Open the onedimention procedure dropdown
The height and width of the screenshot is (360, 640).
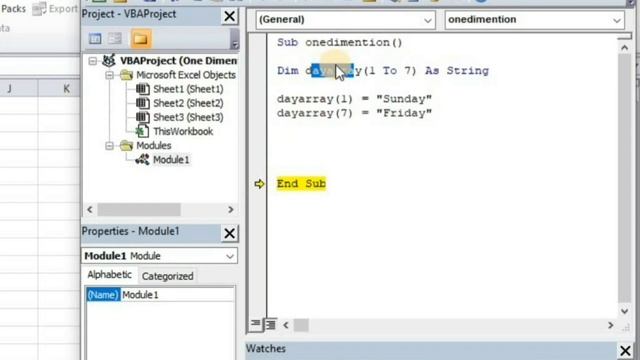coord(616,20)
